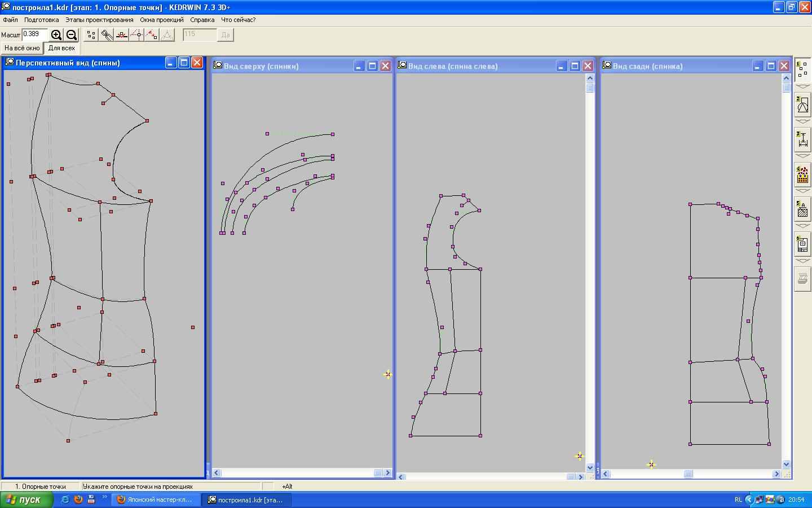Click vertical scrollbar thumb in back view window
The image size is (812, 508).
[786, 87]
